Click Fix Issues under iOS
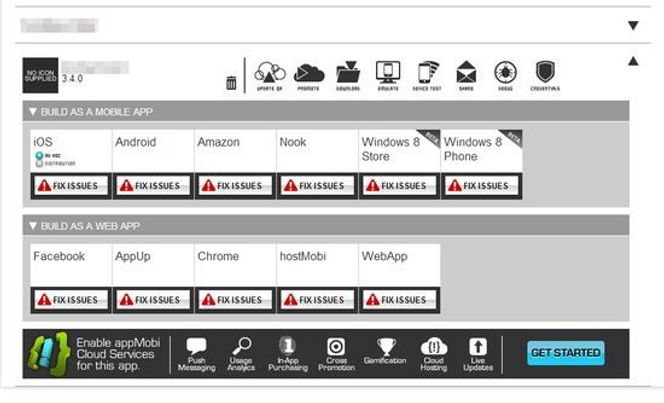Screen dimensions: 664x403 [71, 186]
